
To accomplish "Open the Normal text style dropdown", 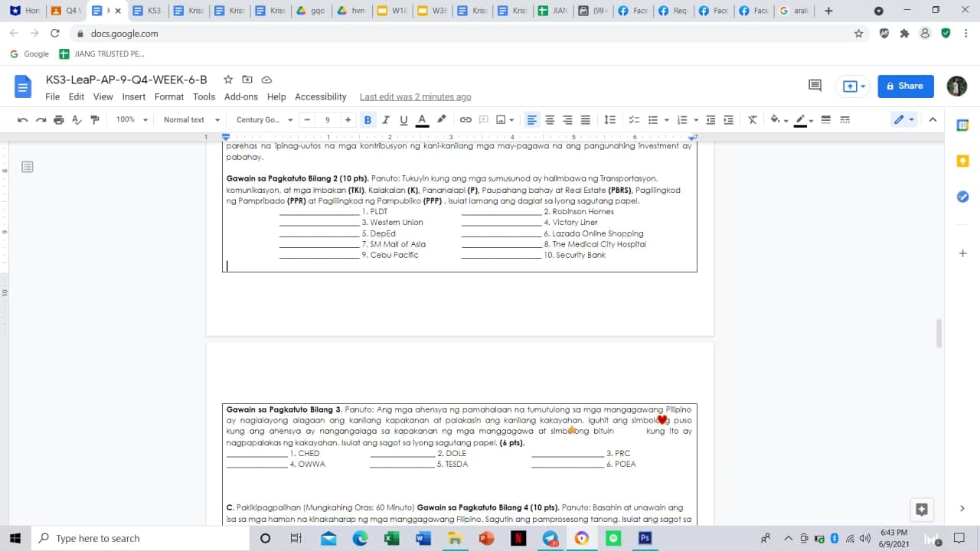I will tap(191, 120).
